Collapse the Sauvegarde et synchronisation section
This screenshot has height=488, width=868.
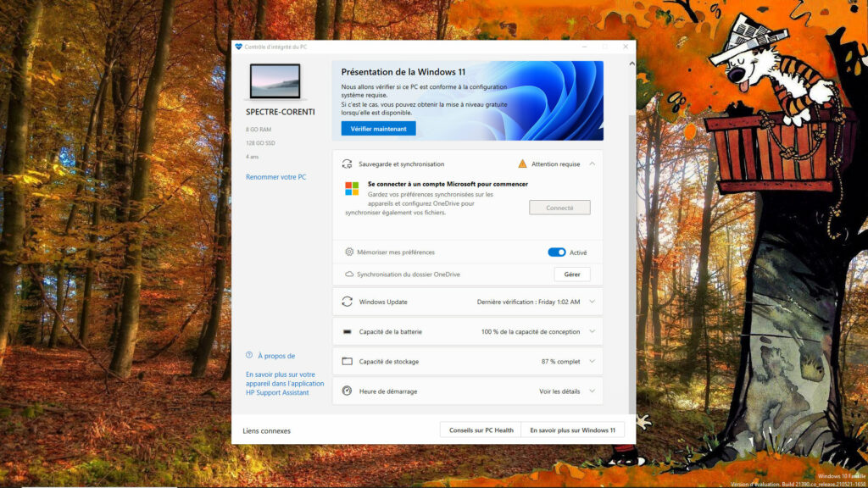(593, 164)
